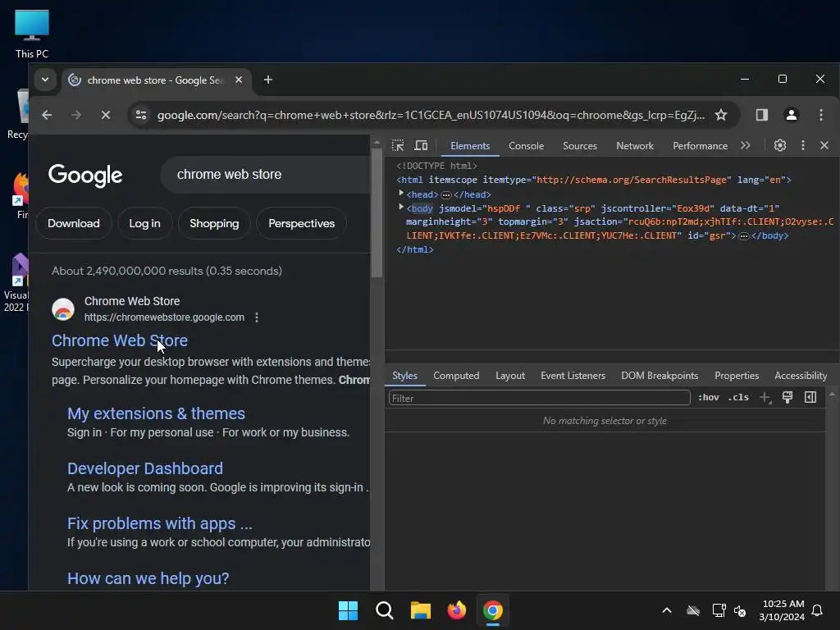Open result options three-dot icon
The width and height of the screenshot is (840, 630).
pyautogui.click(x=257, y=317)
